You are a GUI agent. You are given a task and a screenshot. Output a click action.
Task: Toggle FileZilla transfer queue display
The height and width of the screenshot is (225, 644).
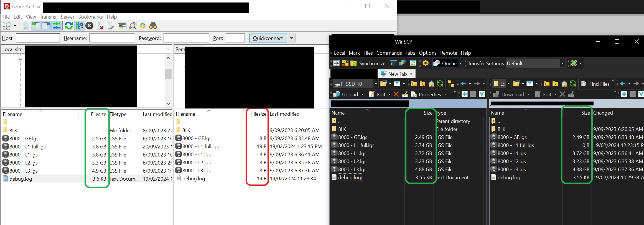(57, 26)
